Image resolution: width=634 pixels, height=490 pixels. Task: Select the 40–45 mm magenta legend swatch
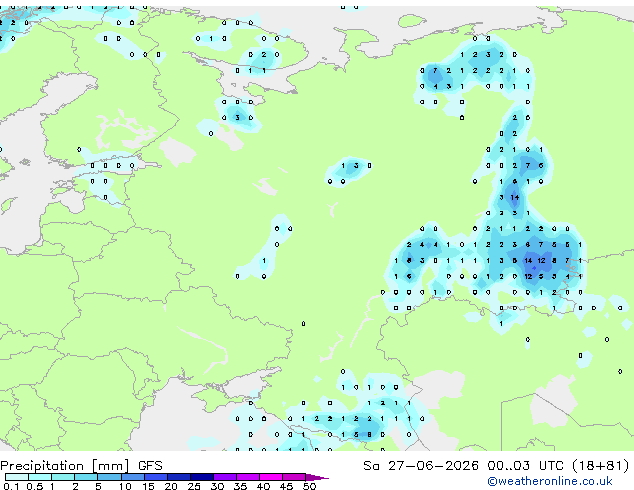[x=271, y=477]
